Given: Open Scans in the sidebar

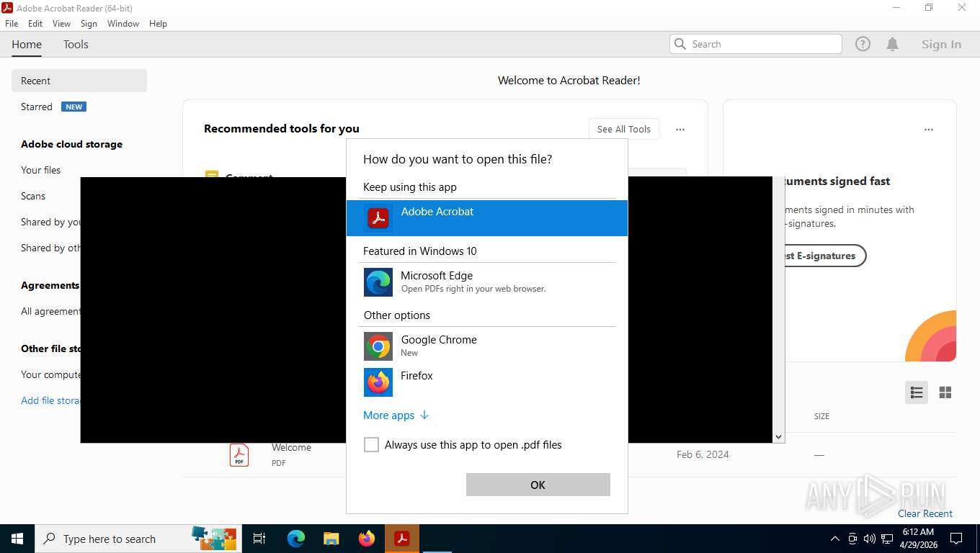Looking at the screenshot, I should [33, 196].
